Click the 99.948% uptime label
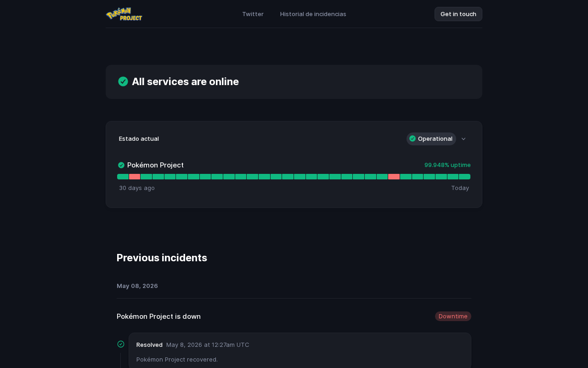 (x=447, y=165)
